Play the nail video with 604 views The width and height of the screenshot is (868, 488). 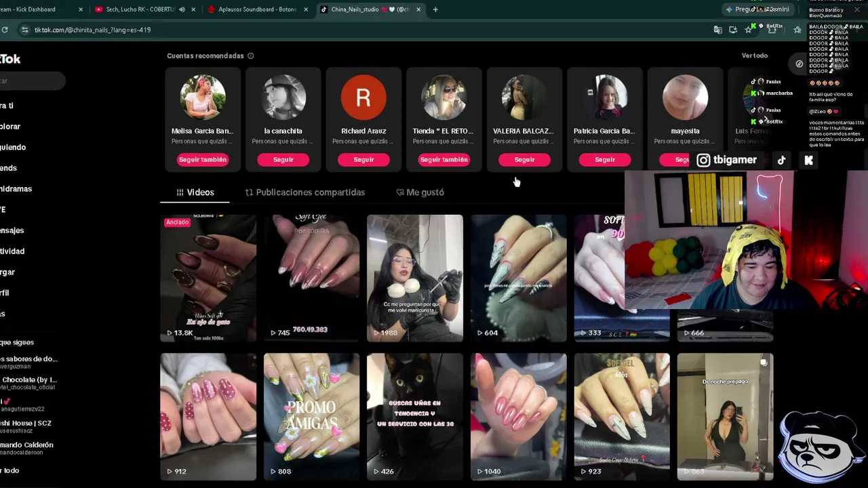click(518, 278)
